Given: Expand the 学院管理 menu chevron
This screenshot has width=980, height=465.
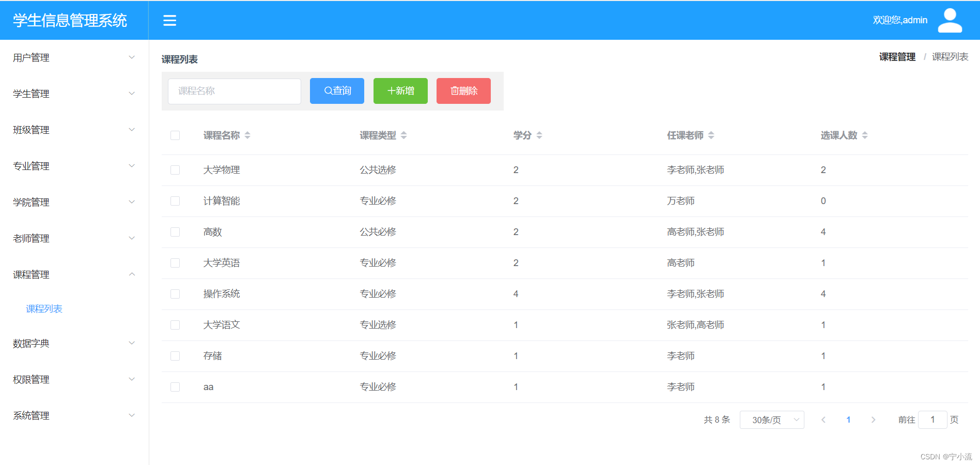Looking at the screenshot, I should [132, 202].
